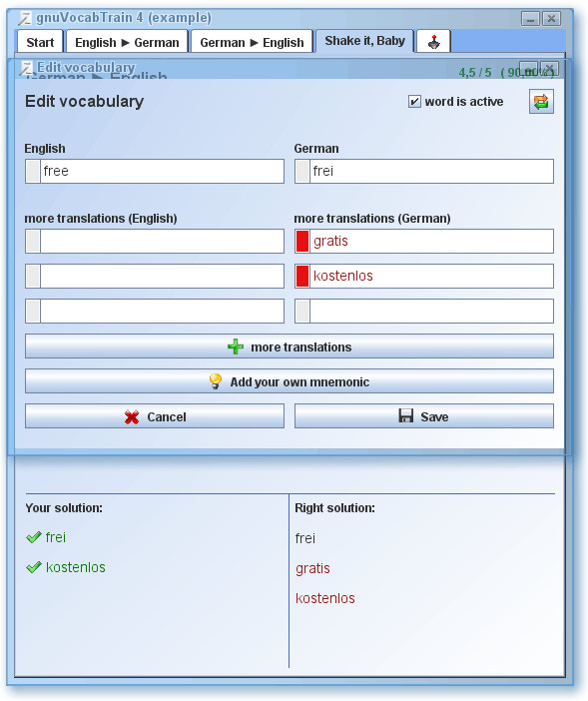Image resolution: width=588 pixels, height=701 pixels.
Task: Click kostenlos under Your solution
Action: [76, 567]
